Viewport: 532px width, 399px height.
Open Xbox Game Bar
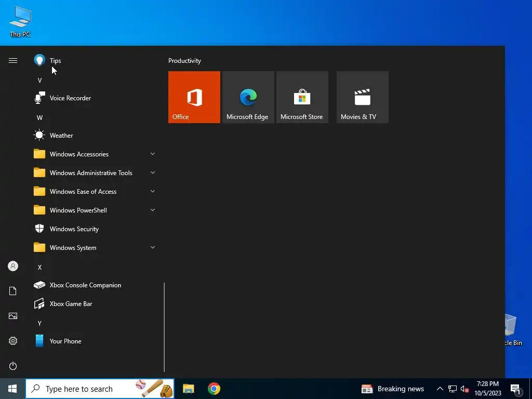tap(95, 303)
